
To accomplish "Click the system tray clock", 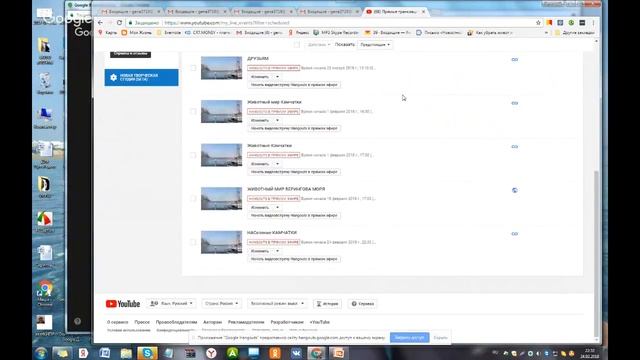I will pos(590,353).
